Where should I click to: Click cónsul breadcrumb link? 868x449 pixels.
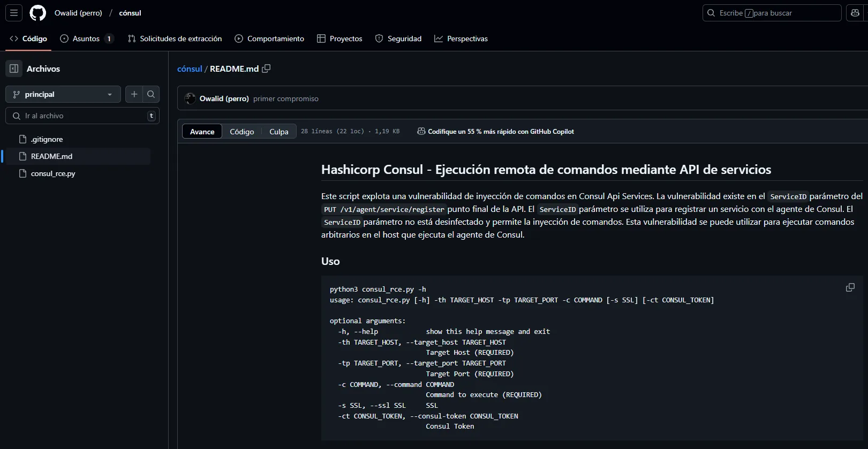click(x=190, y=69)
